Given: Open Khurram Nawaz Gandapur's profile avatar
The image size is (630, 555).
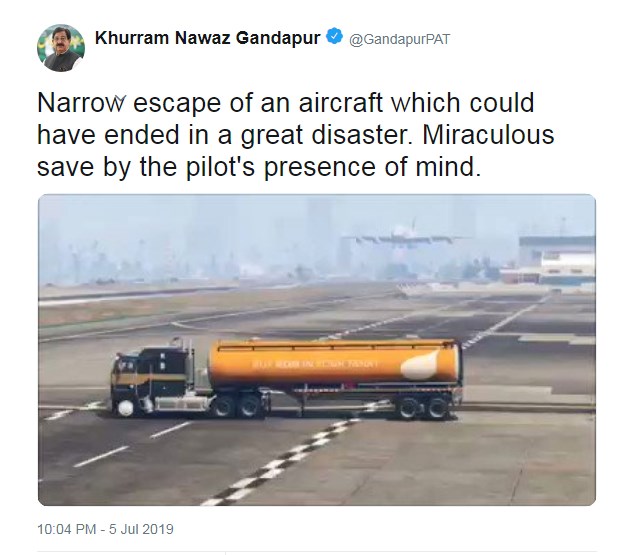Looking at the screenshot, I should tap(61, 48).
